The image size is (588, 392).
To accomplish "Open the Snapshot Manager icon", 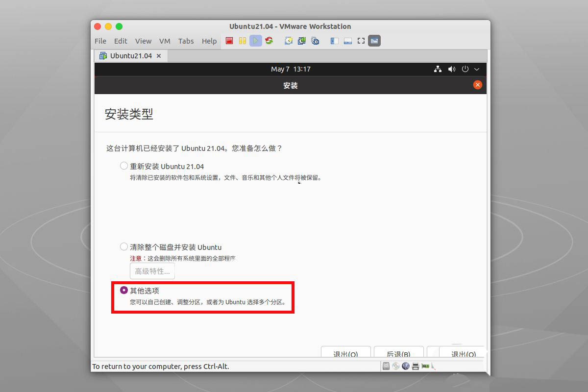I will (315, 41).
